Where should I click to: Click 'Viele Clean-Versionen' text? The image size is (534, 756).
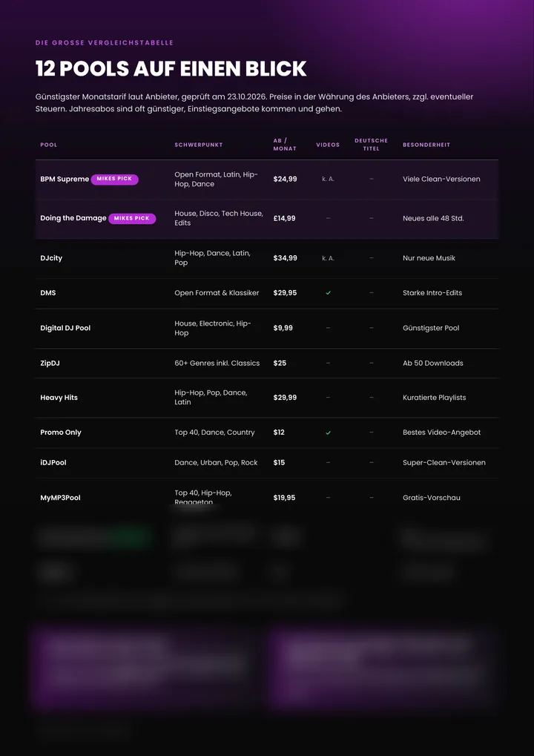click(x=441, y=179)
